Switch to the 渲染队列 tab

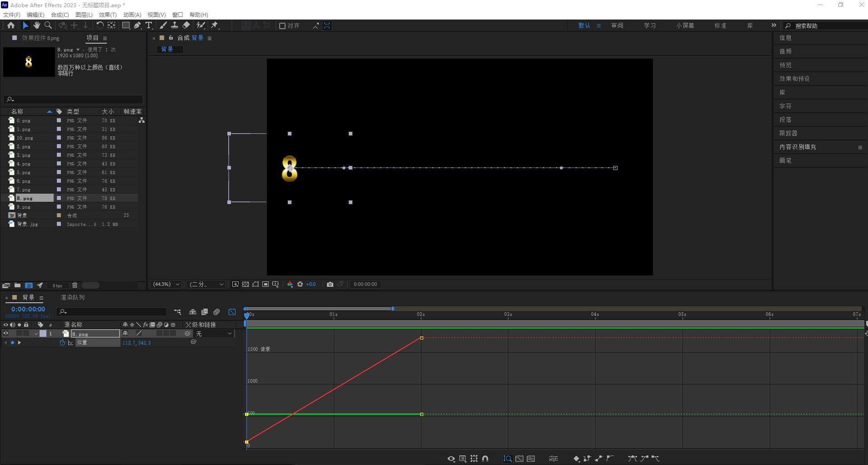tap(73, 297)
